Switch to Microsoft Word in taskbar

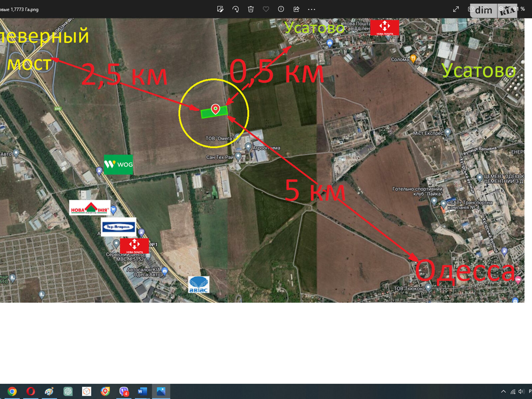click(142, 391)
